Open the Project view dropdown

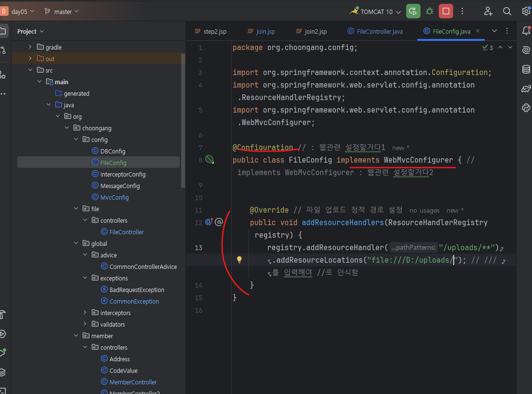coord(31,31)
